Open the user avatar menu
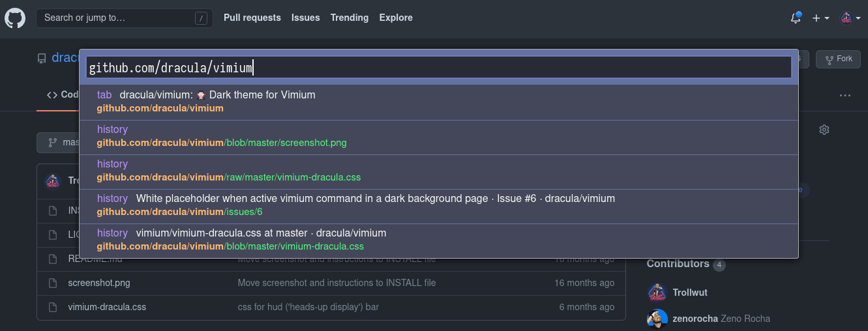Image resolution: width=868 pixels, height=331 pixels. click(x=850, y=18)
